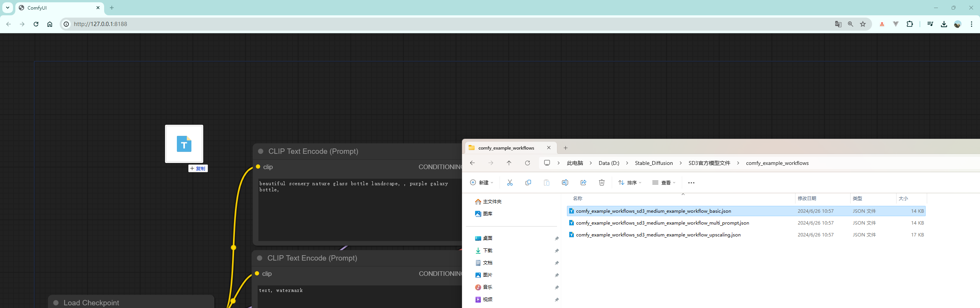Navigate to Stable_Diffusion in breadcrumb

[654, 163]
